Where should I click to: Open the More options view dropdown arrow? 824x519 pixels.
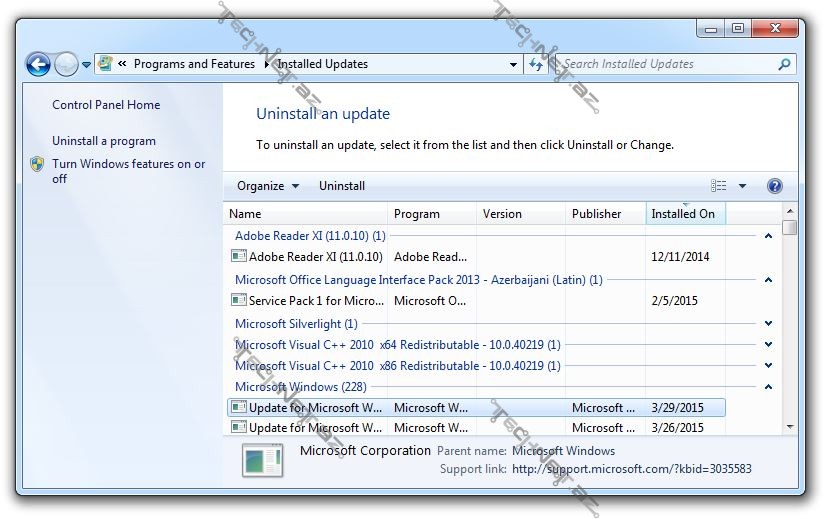[742, 186]
